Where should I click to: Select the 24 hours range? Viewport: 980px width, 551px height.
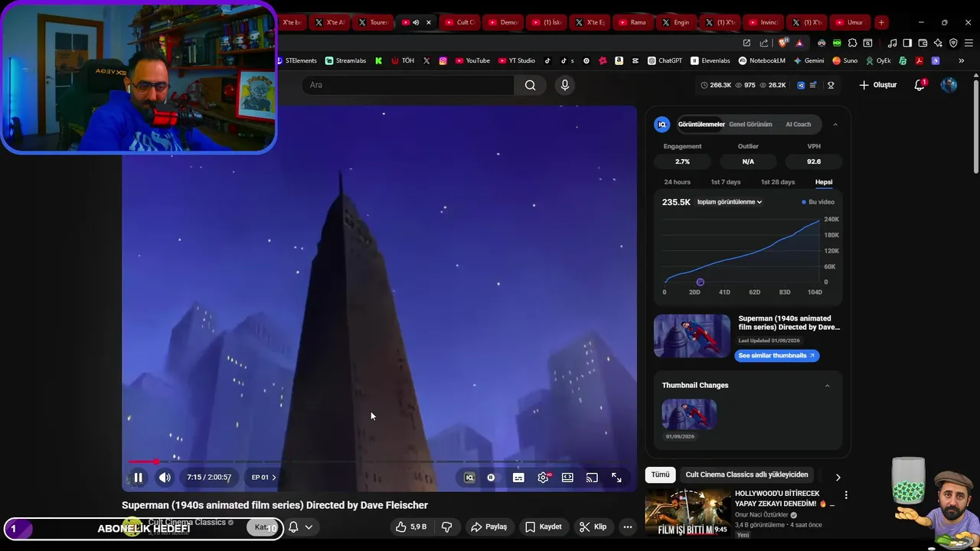tap(677, 182)
